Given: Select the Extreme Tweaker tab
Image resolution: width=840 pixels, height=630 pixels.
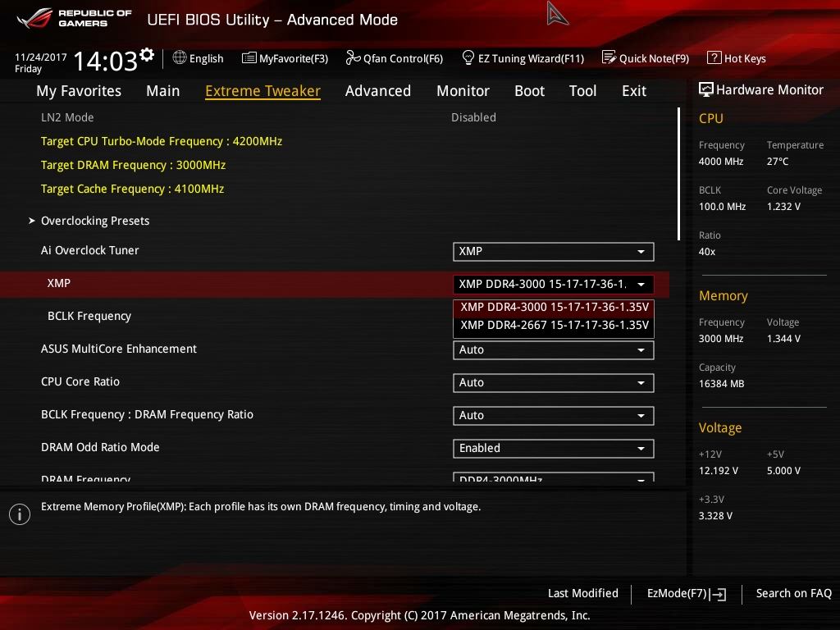Looking at the screenshot, I should pos(263,91).
